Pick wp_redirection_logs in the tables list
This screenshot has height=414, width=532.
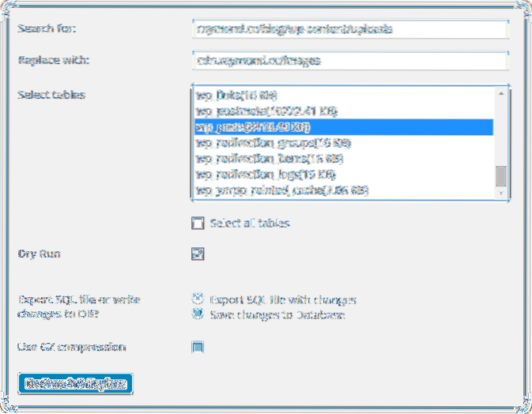[x=265, y=175]
